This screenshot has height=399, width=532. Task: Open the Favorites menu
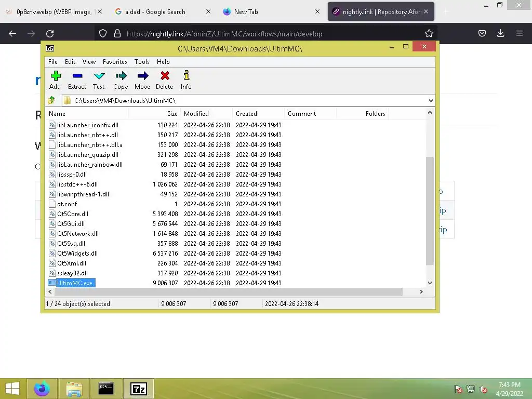pos(115,62)
